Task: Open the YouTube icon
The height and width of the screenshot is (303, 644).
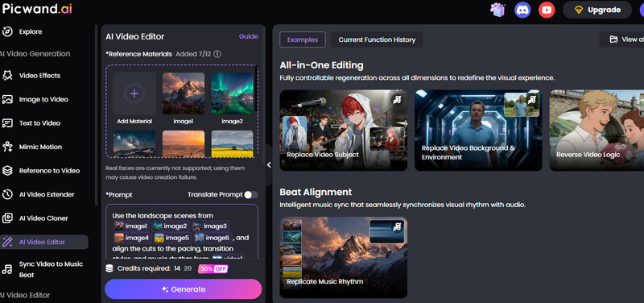Action: pos(547,10)
